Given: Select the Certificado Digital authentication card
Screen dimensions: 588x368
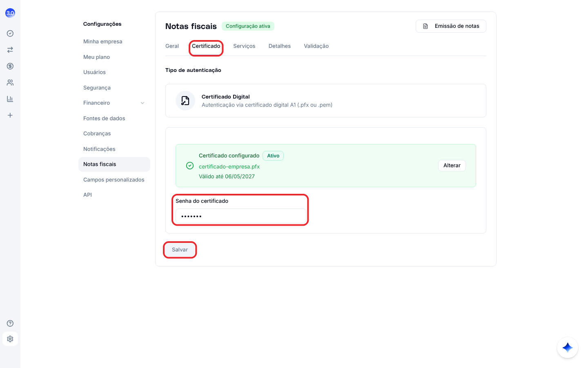Looking at the screenshot, I should (x=326, y=101).
